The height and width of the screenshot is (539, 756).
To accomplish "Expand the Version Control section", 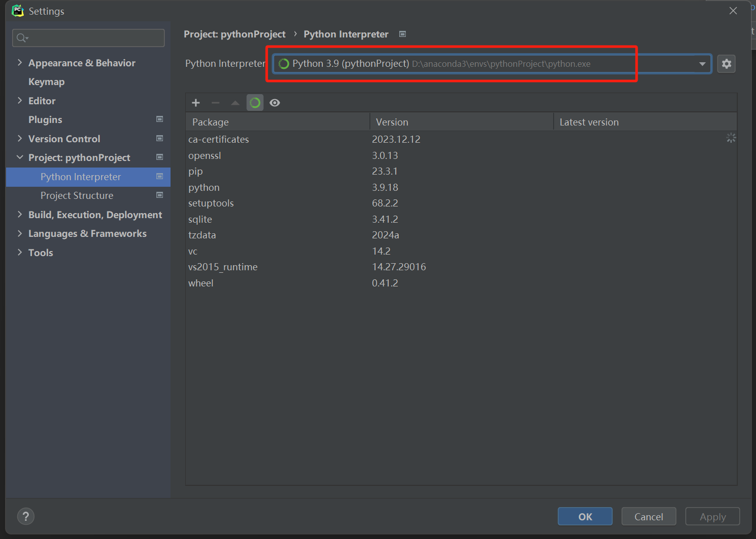I will (x=20, y=139).
